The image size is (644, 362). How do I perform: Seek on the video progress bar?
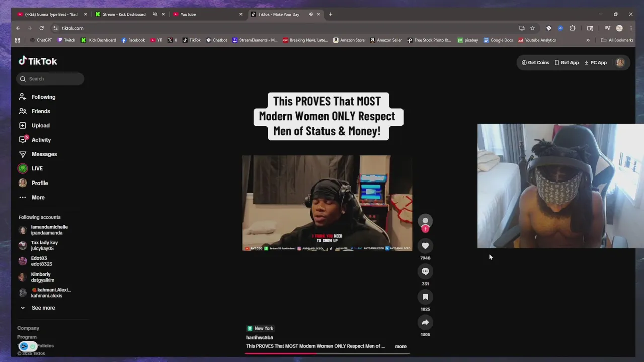(x=327, y=353)
